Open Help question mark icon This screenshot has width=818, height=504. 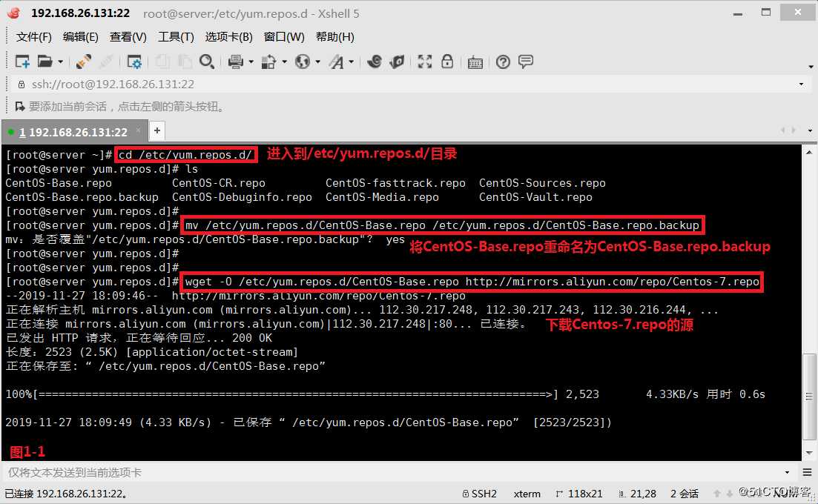tap(503, 62)
